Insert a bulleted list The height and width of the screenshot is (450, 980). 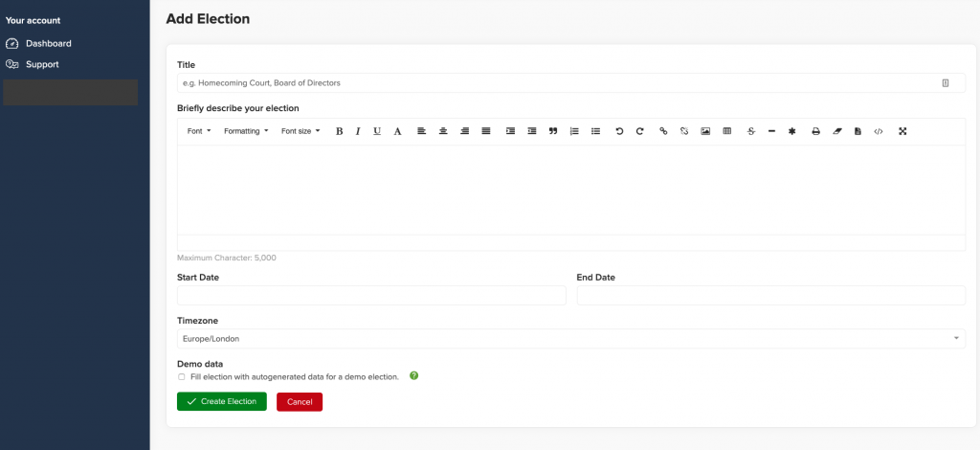click(x=595, y=131)
